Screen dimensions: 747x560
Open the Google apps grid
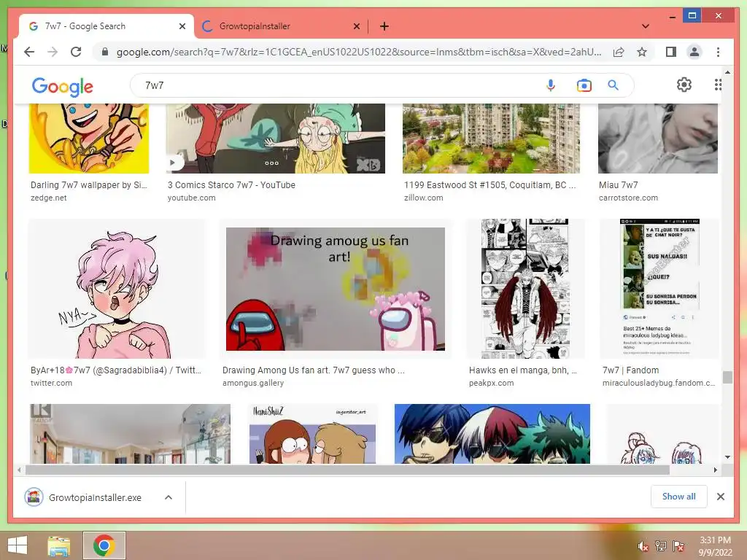(x=718, y=85)
